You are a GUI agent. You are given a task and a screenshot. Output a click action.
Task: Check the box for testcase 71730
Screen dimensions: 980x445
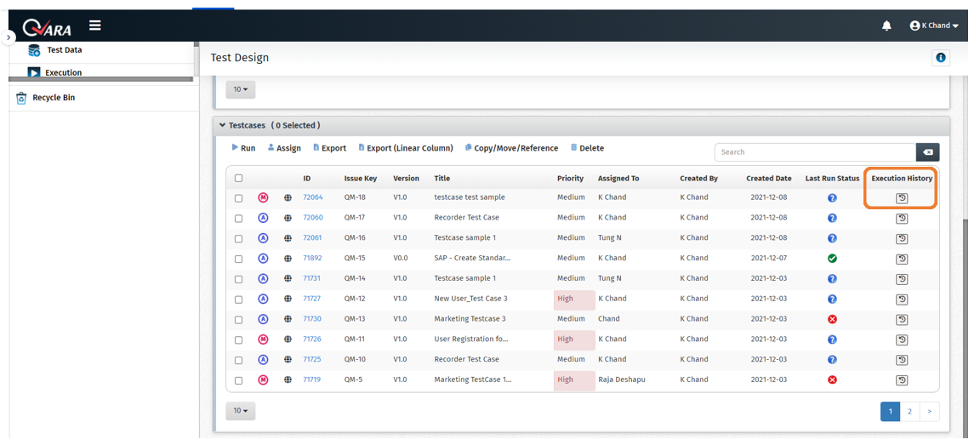tap(239, 320)
